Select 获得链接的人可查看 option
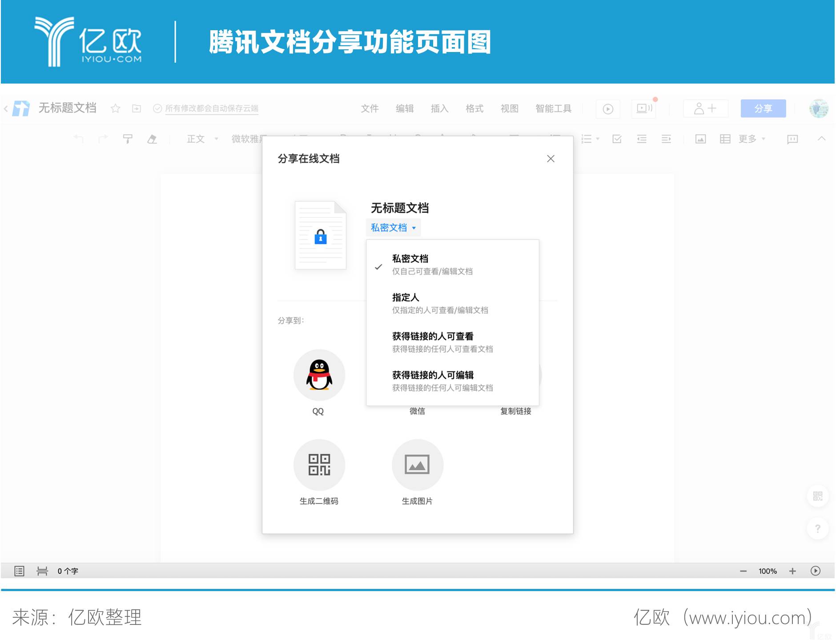The width and height of the screenshot is (836, 644). coord(453,342)
